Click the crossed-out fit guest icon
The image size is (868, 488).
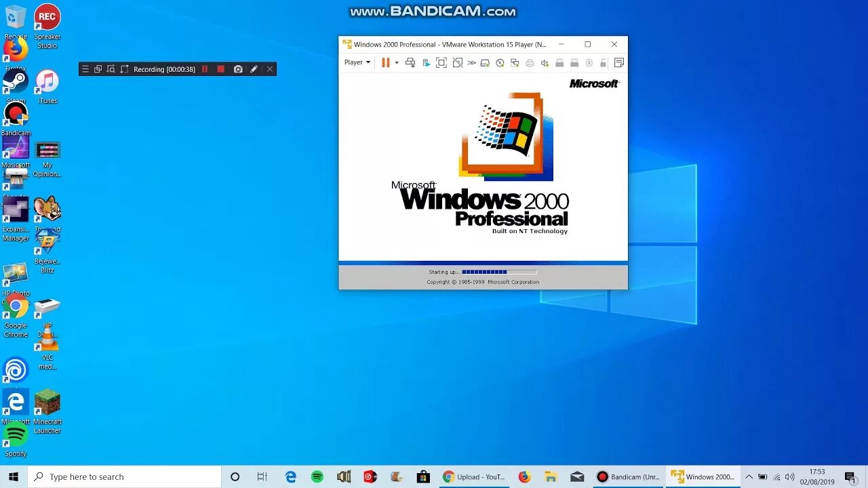coord(458,62)
